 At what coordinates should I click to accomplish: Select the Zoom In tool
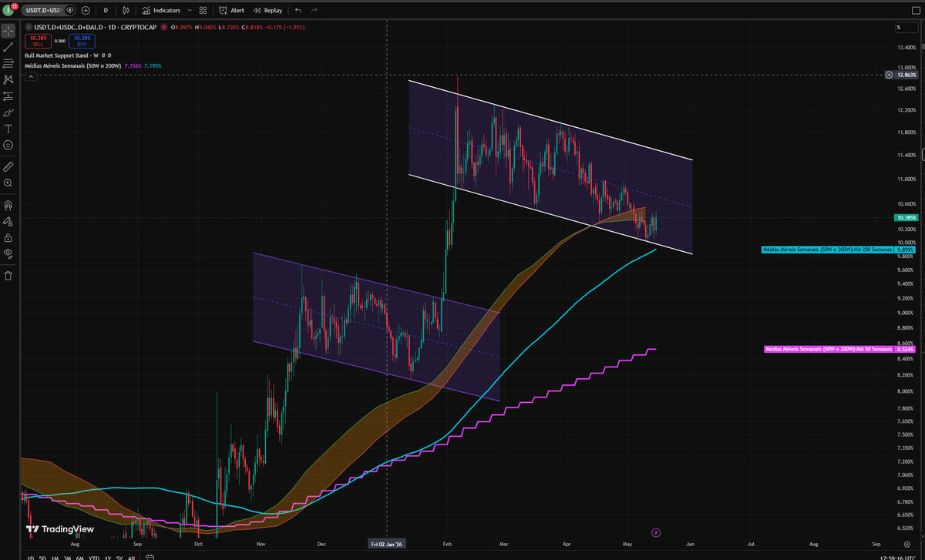pos(8,183)
